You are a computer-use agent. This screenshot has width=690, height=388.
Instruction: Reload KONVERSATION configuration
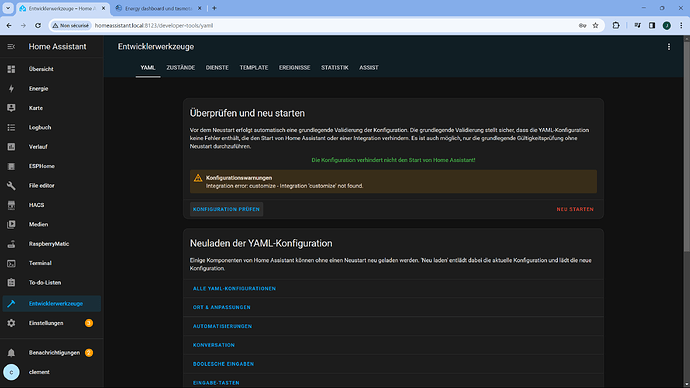(x=213, y=345)
